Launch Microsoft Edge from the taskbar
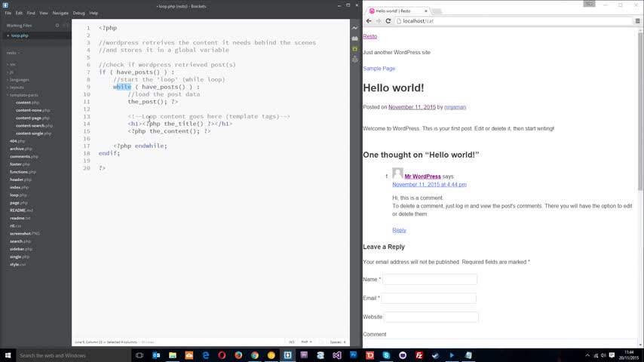The height and width of the screenshot is (362, 644). [205, 355]
